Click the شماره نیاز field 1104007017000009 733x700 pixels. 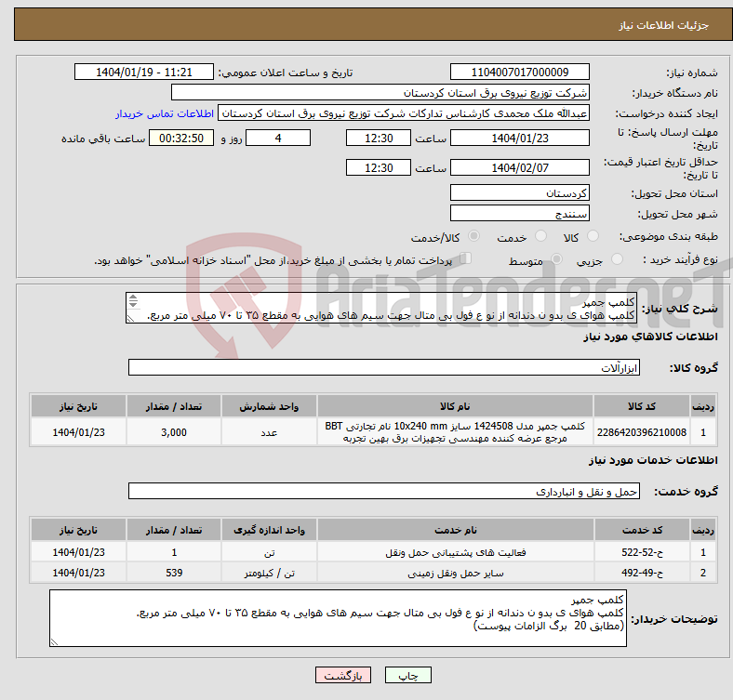[x=519, y=73]
